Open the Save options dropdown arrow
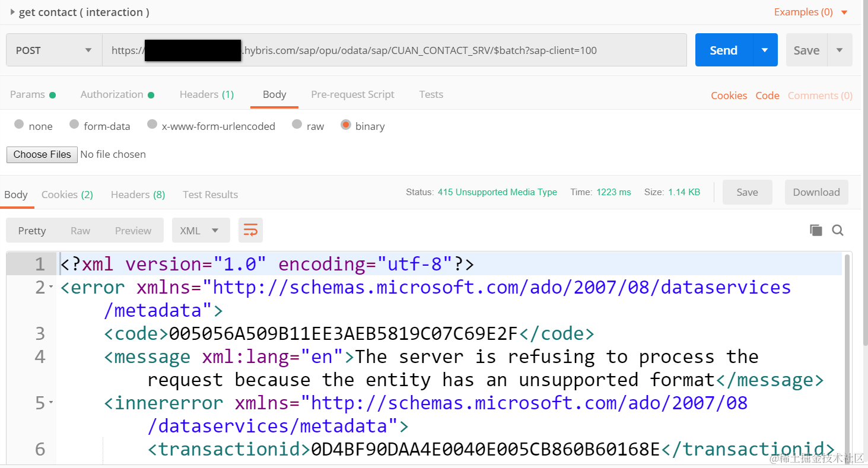868x468 pixels. pos(840,50)
